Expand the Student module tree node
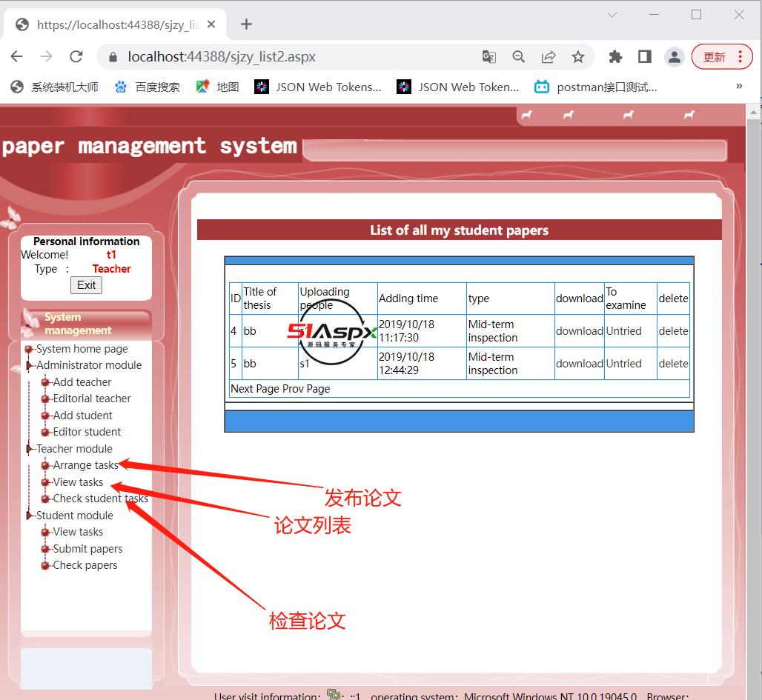Image resolution: width=762 pixels, height=700 pixels. click(x=30, y=516)
